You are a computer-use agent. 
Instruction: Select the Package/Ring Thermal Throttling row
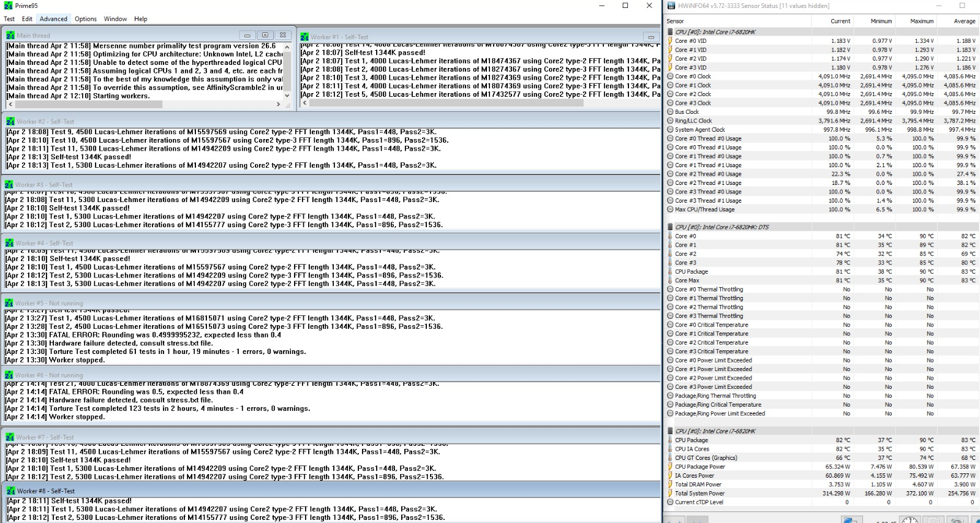coord(822,396)
